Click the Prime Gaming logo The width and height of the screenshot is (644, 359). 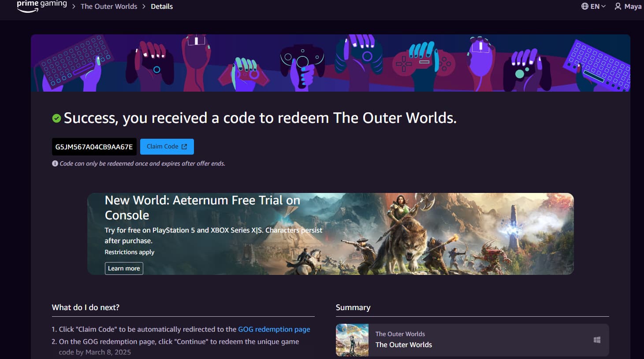click(42, 6)
